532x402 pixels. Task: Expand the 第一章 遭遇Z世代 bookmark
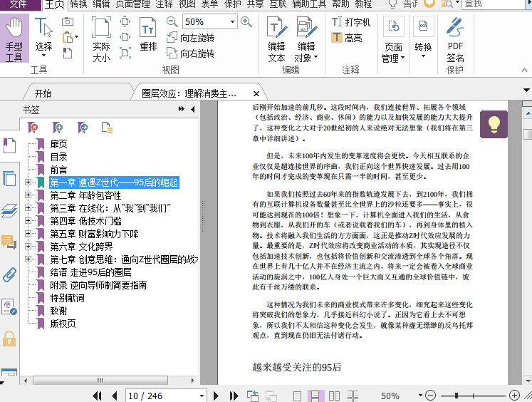28,182
